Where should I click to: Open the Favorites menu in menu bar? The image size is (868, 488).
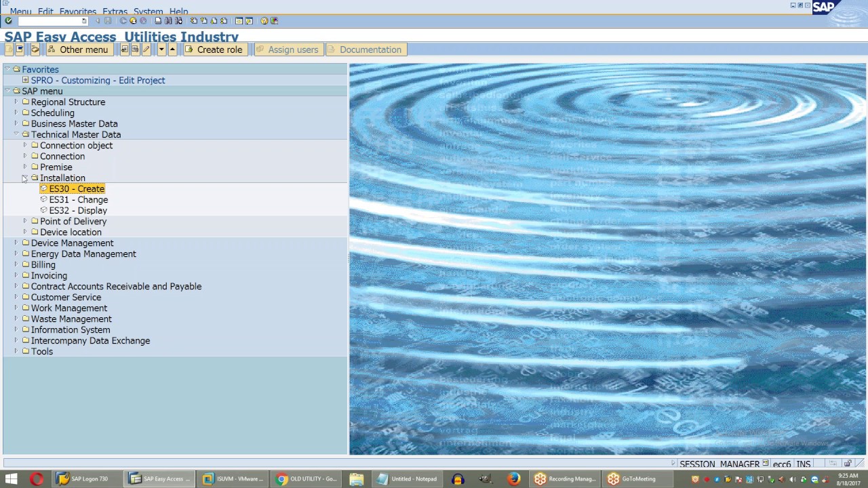click(x=77, y=12)
